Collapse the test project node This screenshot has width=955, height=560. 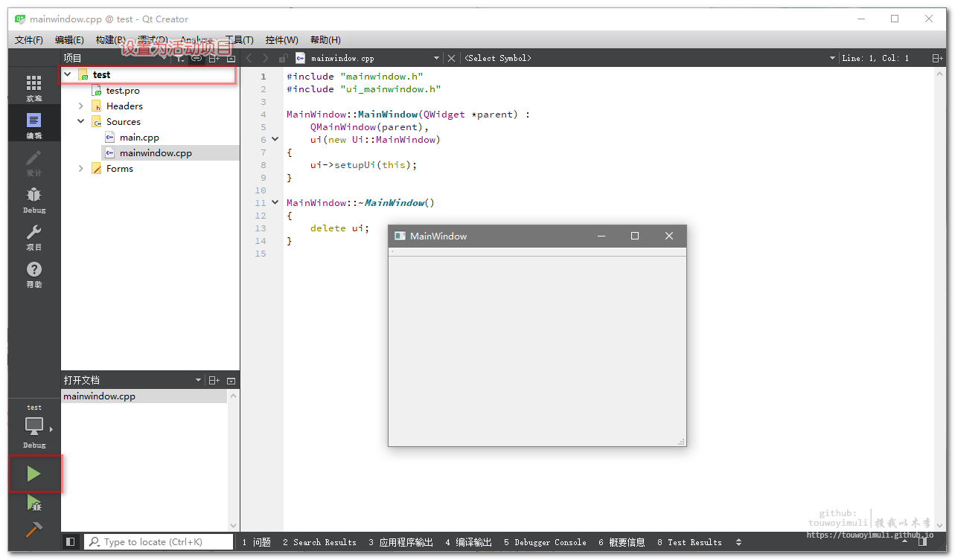point(68,74)
